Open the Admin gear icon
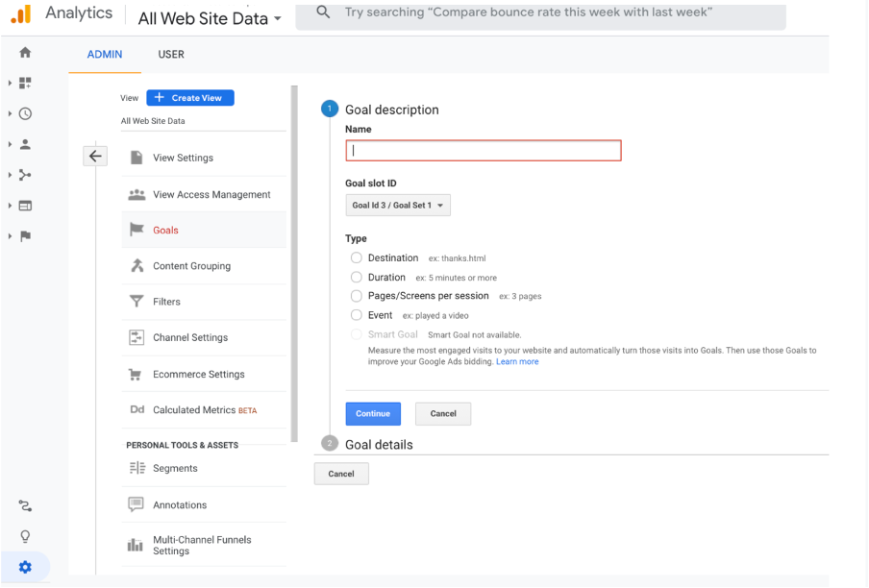The image size is (869, 588). click(25, 567)
